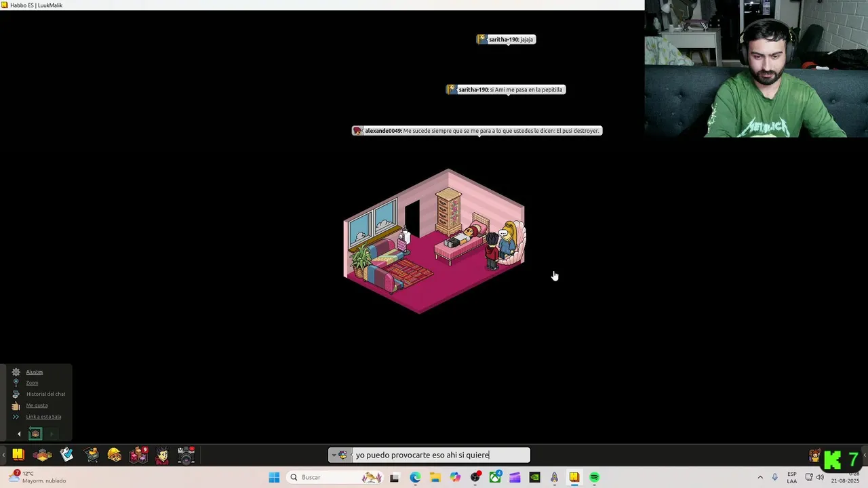The height and width of the screenshot is (488, 868).
Task: Open Habbo hotel view yellow H icon
Action: (x=18, y=455)
